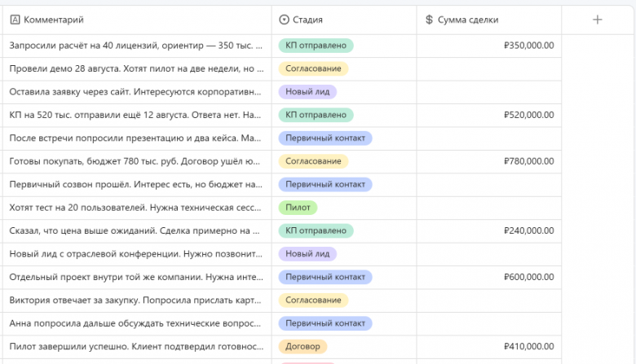Select the amount cell ₽350,000.00
The width and height of the screenshot is (636, 364).
488,46
